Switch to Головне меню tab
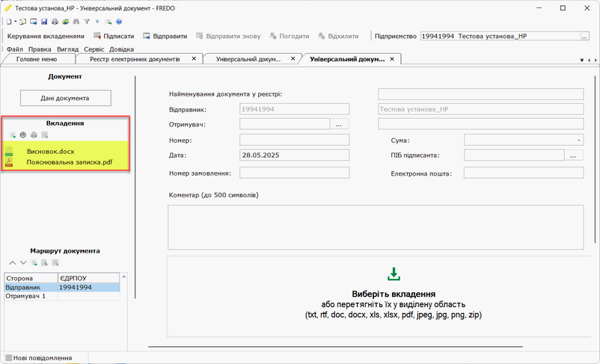600x364 pixels. (x=37, y=59)
